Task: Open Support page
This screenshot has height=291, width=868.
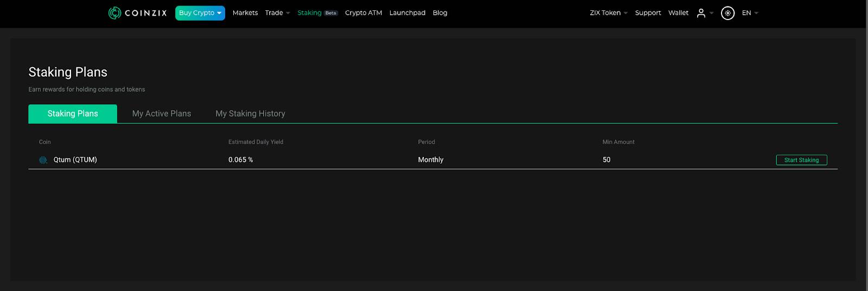Action: [x=648, y=13]
